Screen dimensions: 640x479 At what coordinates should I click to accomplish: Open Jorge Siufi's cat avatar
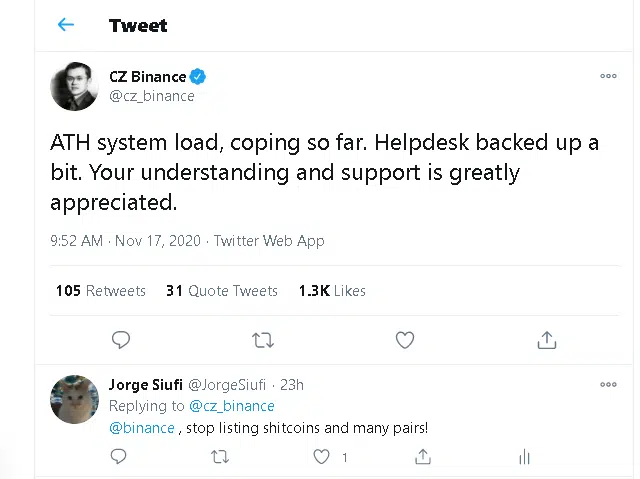(x=74, y=399)
